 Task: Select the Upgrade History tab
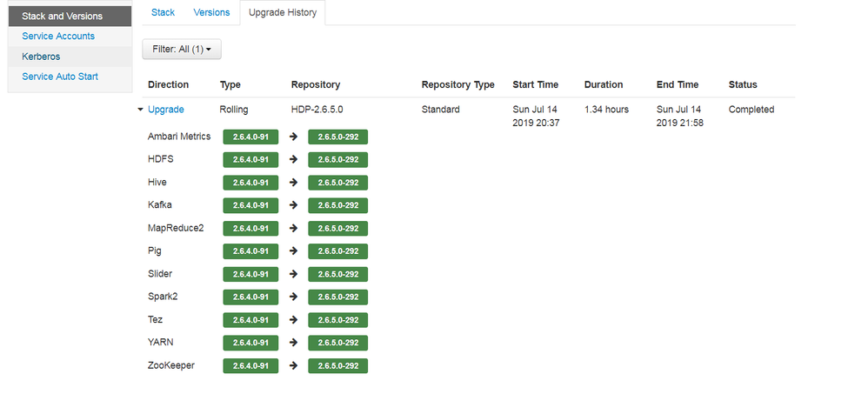tap(283, 12)
